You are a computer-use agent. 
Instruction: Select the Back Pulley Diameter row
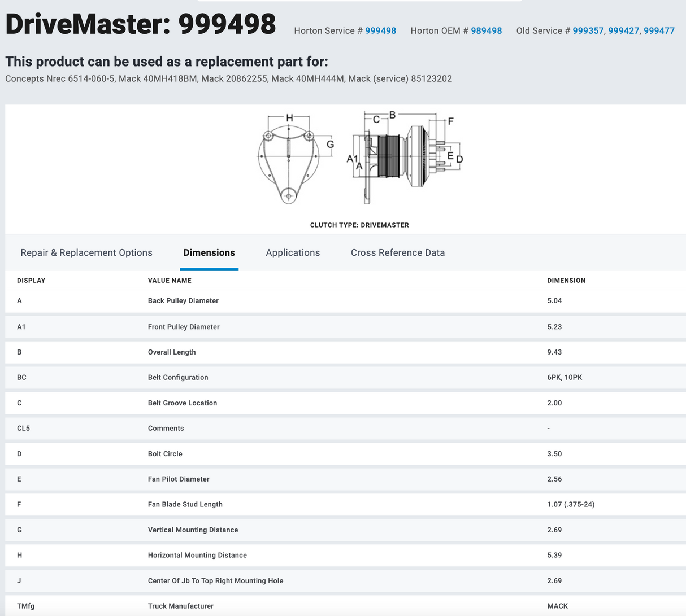pyautogui.click(x=183, y=301)
